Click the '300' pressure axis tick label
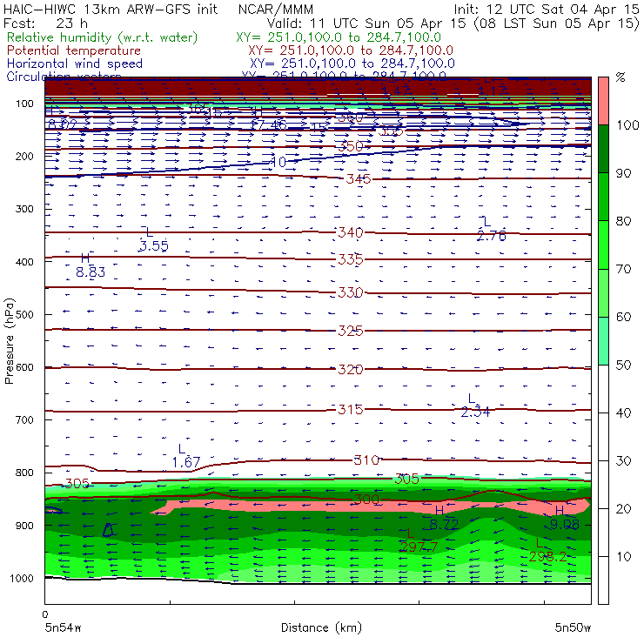 pyautogui.click(x=24, y=209)
